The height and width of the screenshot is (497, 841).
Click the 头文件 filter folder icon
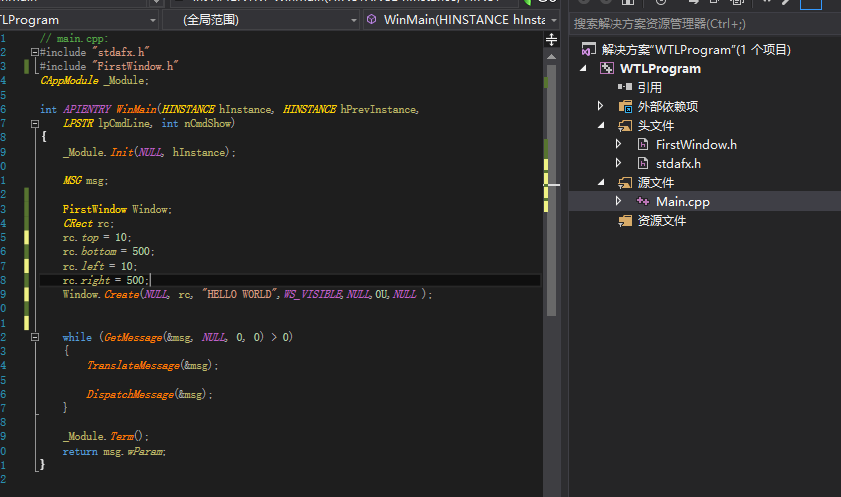[625, 125]
